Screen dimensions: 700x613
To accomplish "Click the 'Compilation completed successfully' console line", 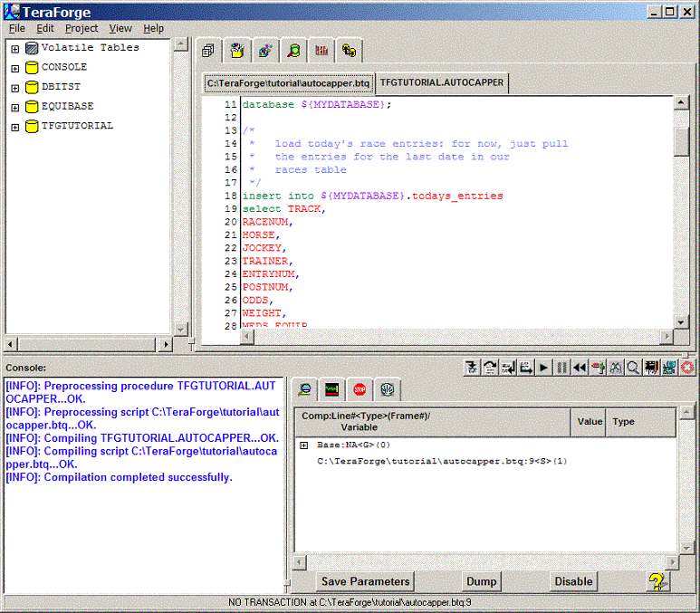I will tap(120, 477).
